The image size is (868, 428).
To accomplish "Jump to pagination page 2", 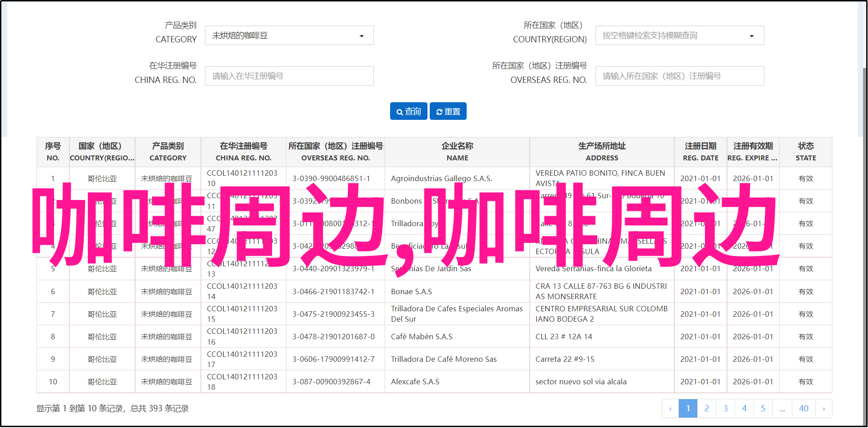I will pyautogui.click(x=707, y=409).
